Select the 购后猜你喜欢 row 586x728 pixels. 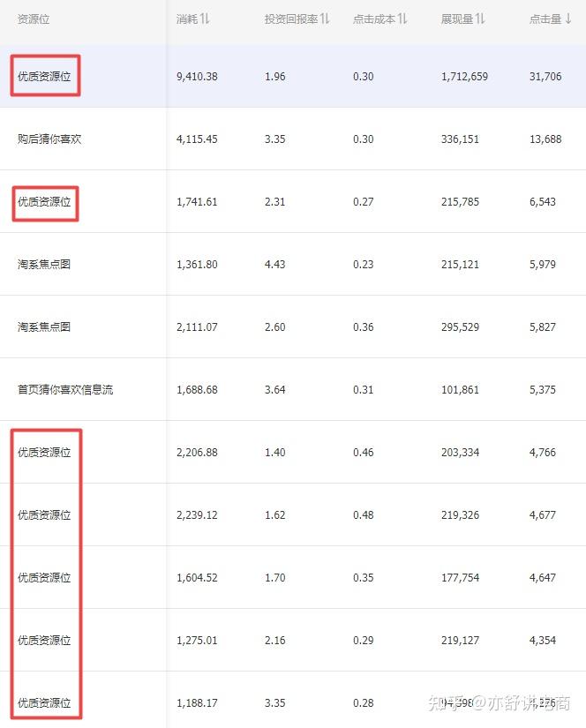tap(49, 139)
